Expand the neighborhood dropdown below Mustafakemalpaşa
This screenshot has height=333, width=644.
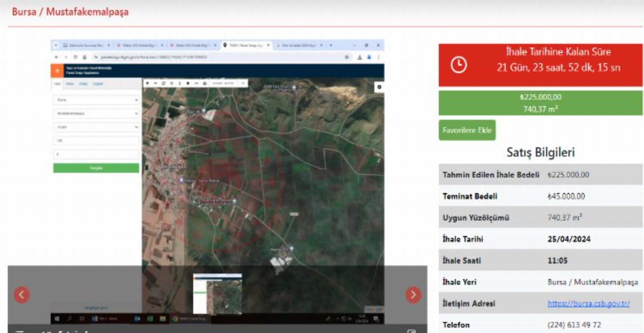96,127
